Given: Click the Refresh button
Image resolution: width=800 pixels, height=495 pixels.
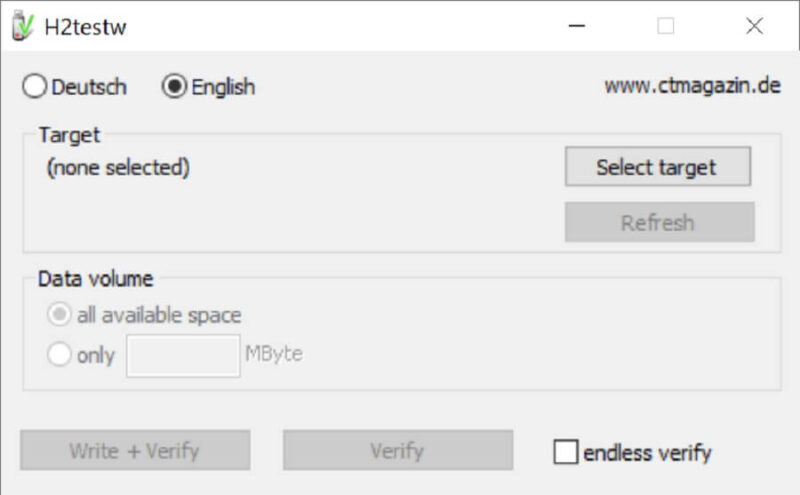Looking at the screenshot, I should [x=659, y=222].
